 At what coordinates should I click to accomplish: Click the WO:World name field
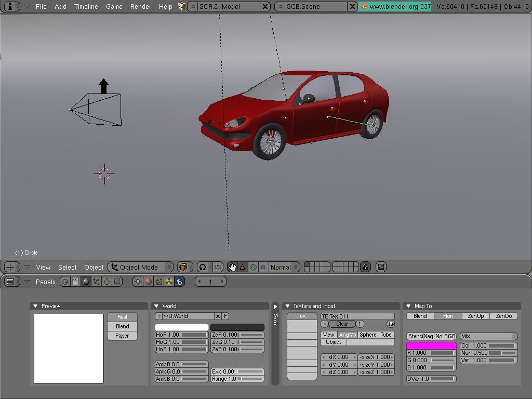tap(188, 316)
